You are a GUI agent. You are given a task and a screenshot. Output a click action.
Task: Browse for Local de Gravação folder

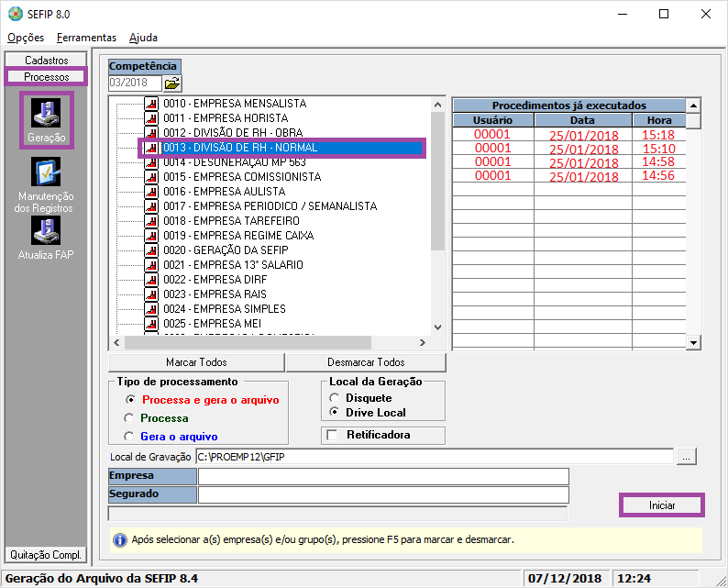tap(686, 457)
